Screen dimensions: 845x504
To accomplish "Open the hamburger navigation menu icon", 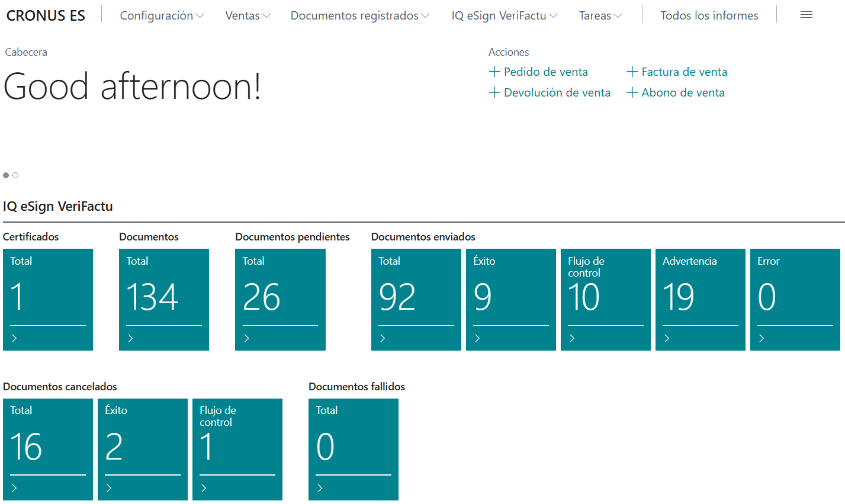I will (x=807, y=15).
